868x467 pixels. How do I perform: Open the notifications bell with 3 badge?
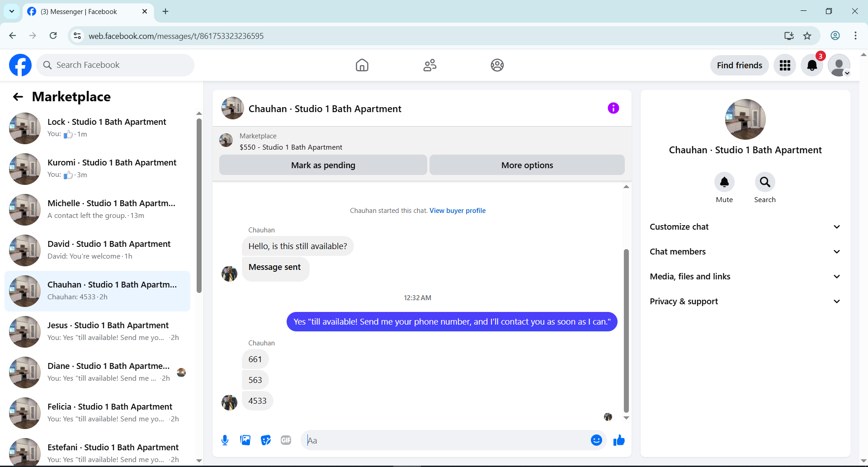click(812, 66)
